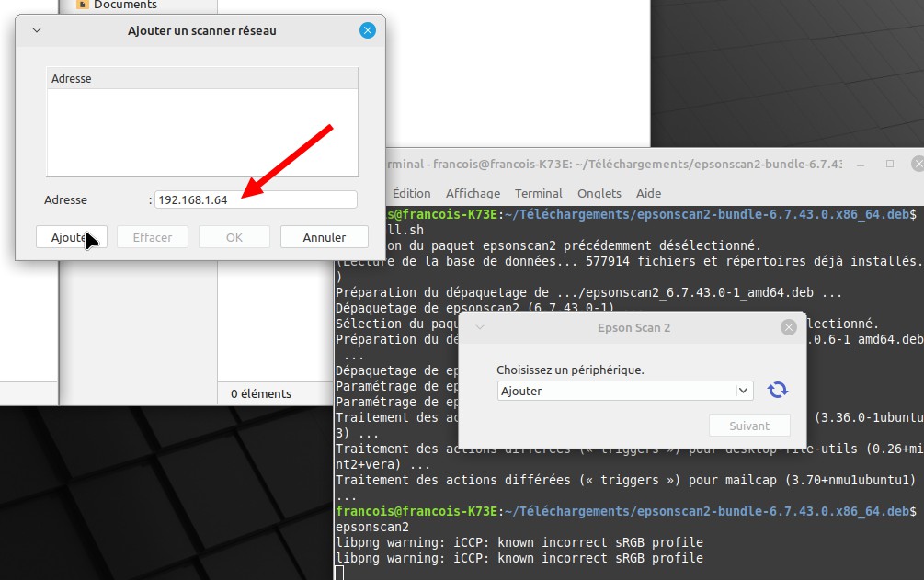Click the epsonscan2 command line in terminal
The image size is (924, 580).
pyautogui.click(x=371, y=527)
